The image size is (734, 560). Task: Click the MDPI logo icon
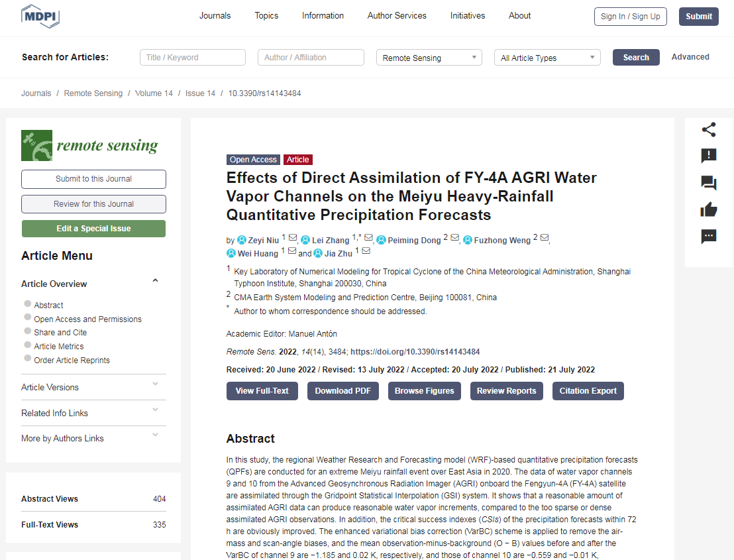click(40, 17)
